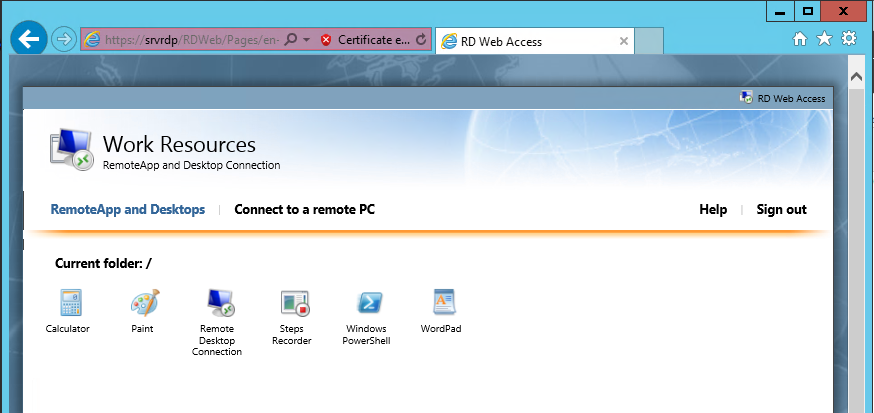Click the page scrollbar up arrow
874x413 pixels.
(x=856, y=77)
